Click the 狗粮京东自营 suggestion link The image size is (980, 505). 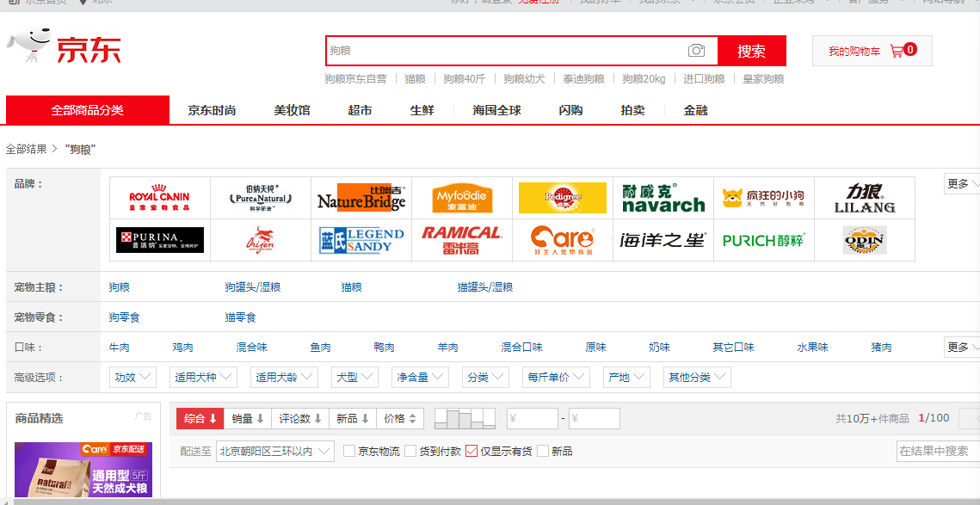click(x=355, y=79)
